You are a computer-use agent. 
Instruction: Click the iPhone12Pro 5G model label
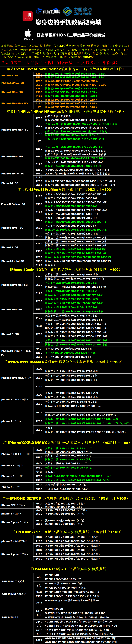click(11, 310)
